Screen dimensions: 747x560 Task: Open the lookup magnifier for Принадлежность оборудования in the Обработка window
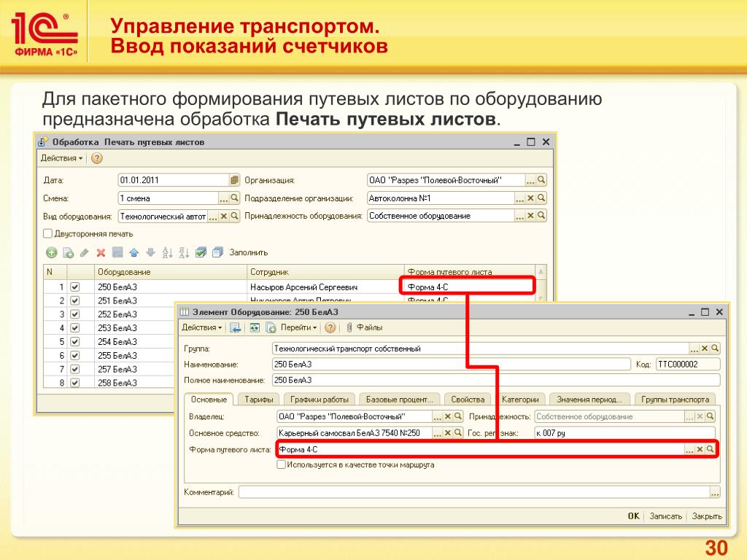[541, 216]
